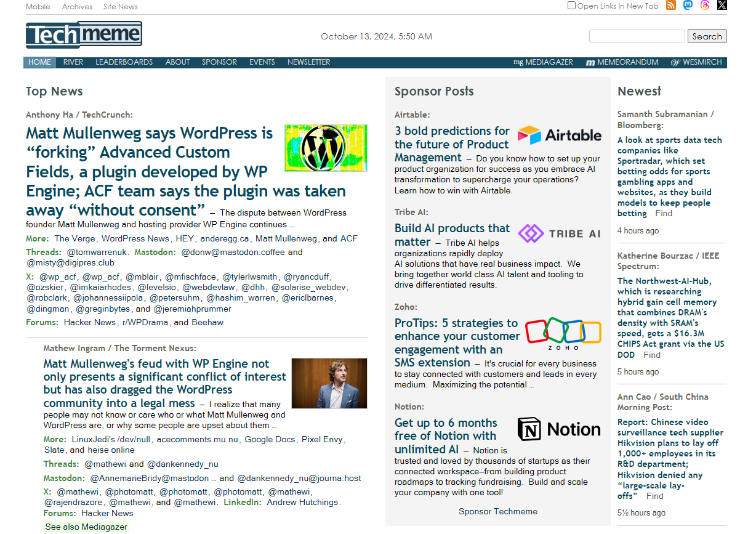Open Techmeme's Threads profile icon
Viewport: 756px width, 534px height.
[705, 6]
